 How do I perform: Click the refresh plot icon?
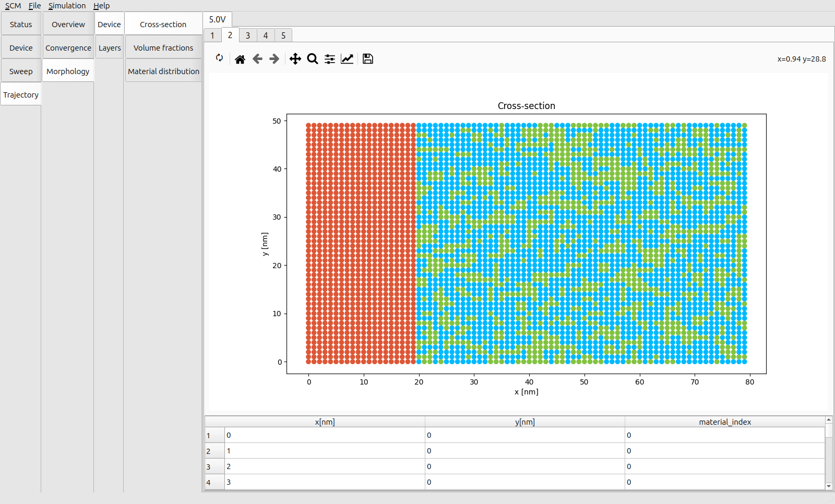[x=219, y=58]
